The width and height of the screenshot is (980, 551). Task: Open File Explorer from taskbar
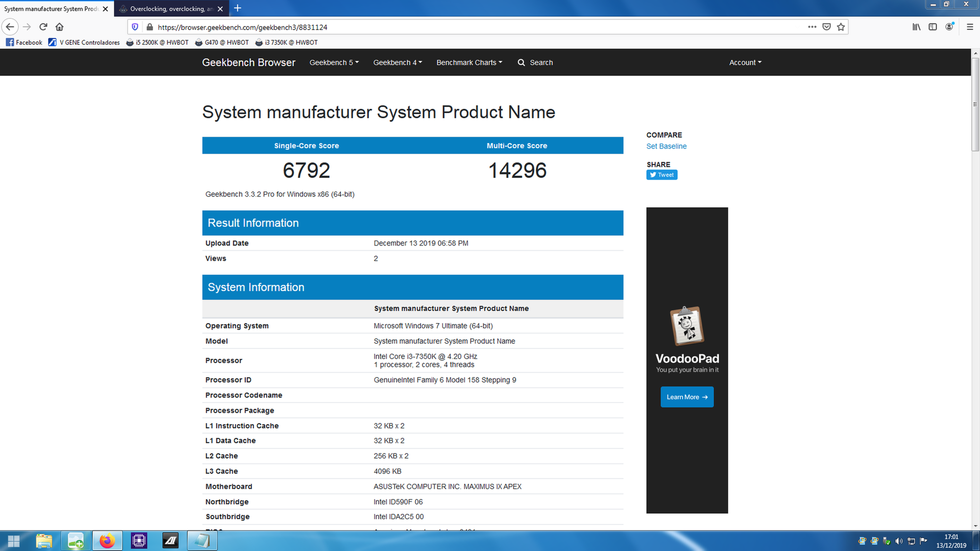[44, 541]
